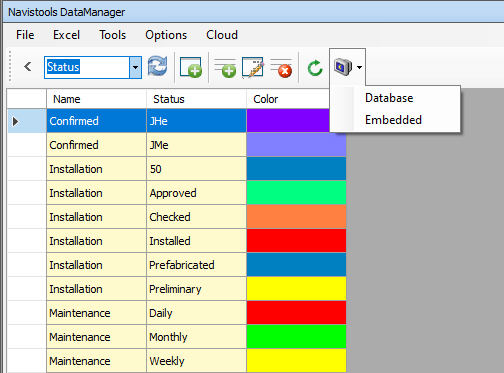Select the Daily status cell
Viewport: 504px width, 373px height.
point(196,313)
